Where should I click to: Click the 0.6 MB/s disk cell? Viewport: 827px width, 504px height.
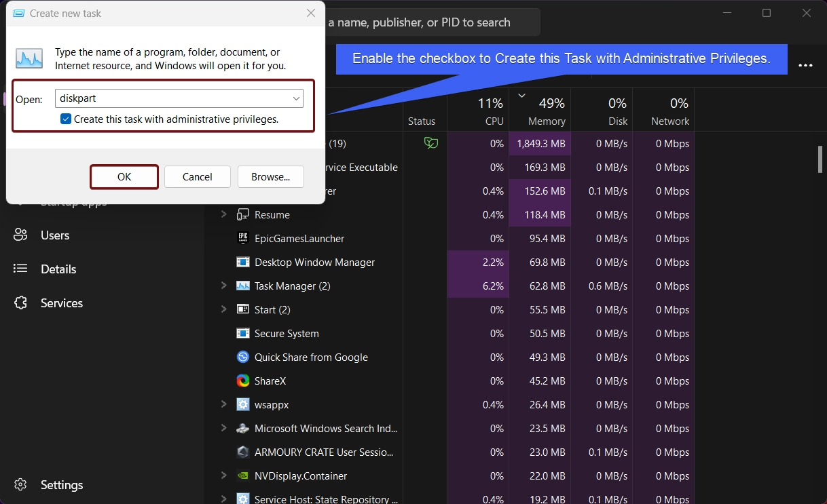[x=602, y=286]
